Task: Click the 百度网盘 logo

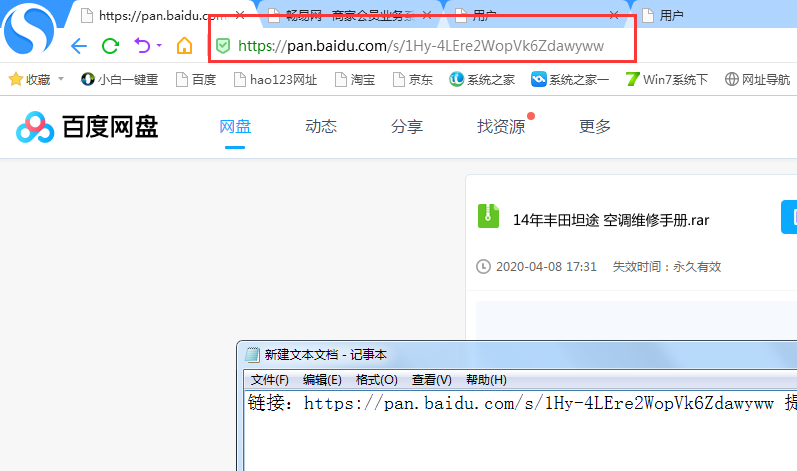Action: tap(87, 127)
